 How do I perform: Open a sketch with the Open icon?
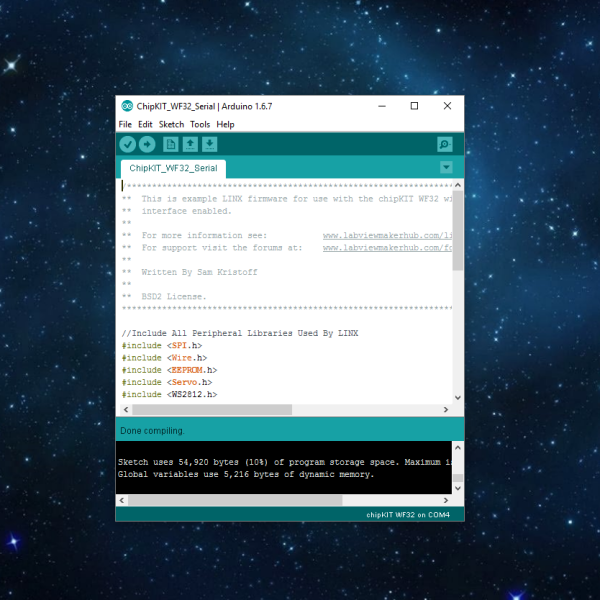pos(190,144)
